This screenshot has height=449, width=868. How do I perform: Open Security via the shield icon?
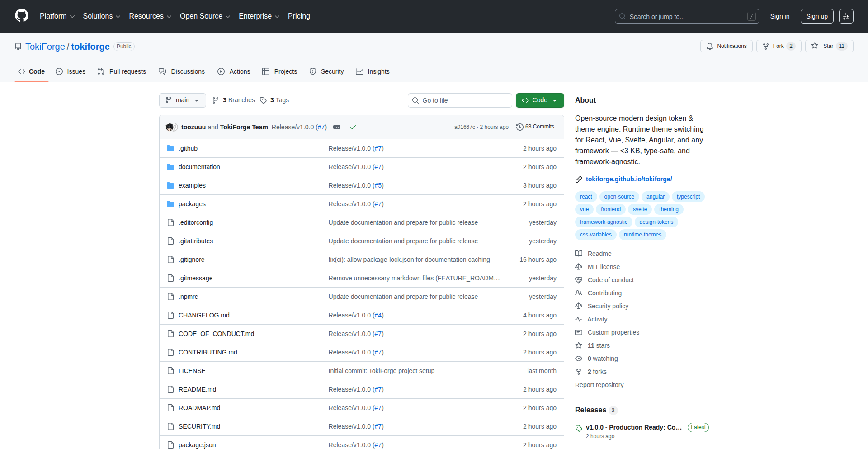(312, 71)
